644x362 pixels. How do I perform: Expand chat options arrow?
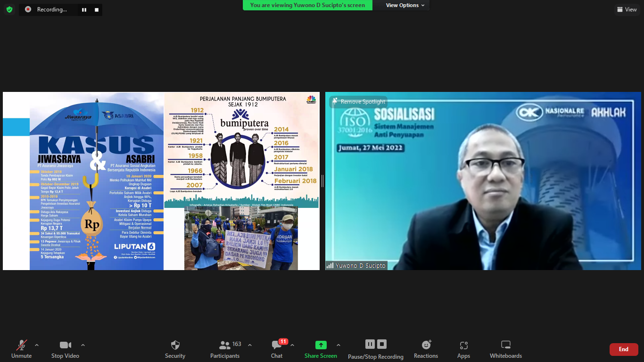(292, 345)
